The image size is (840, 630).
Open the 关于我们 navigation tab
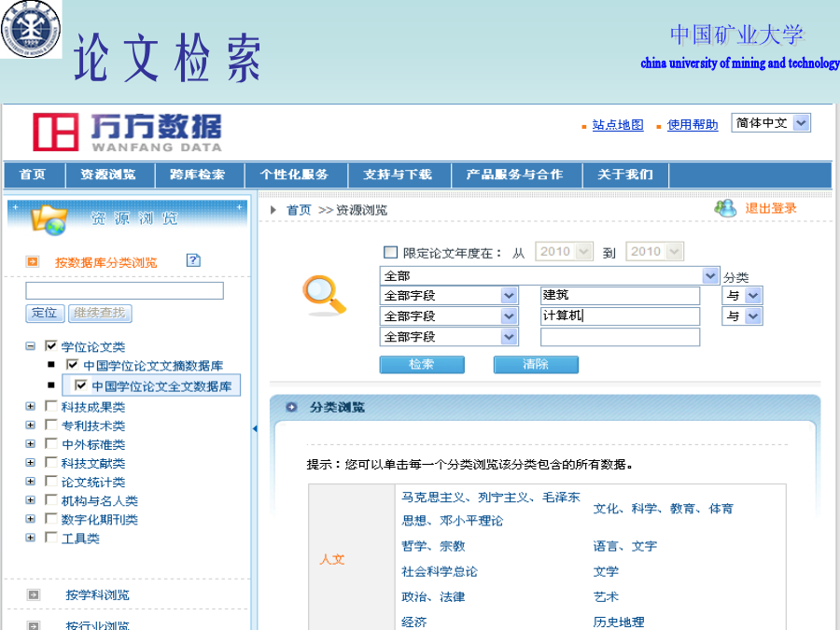(x=625, y=175)
